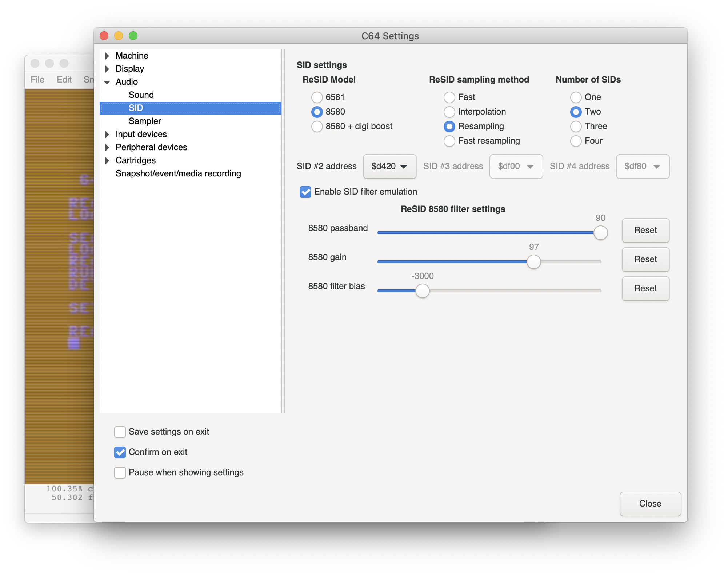Toggle Enable SID filter emulation
Viewport: 728px width, 576px height.
305,192
